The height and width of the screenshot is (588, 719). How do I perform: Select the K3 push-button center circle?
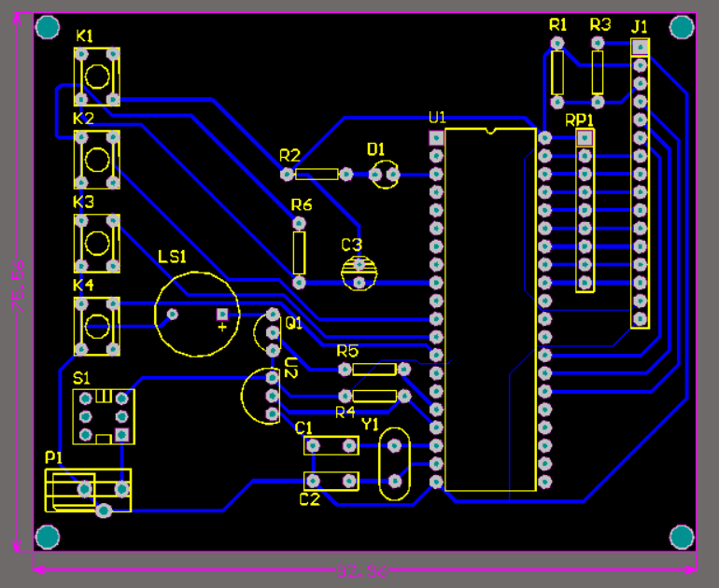point(97,243)
